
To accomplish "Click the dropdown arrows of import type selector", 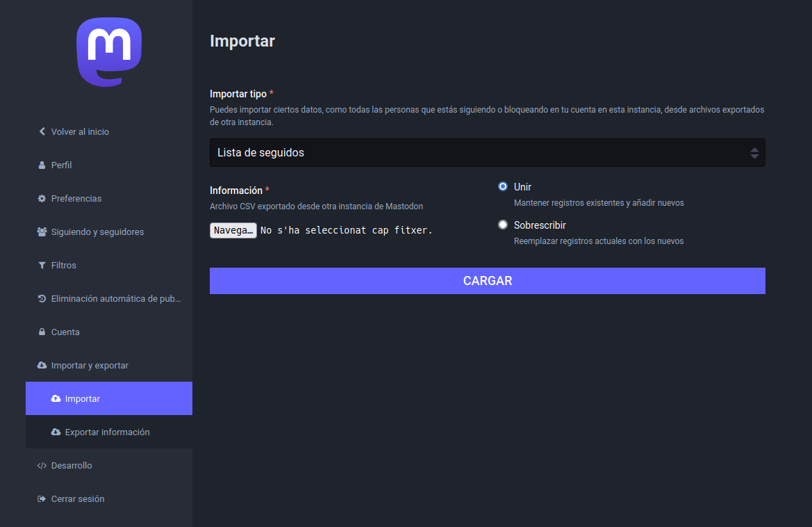I will click(x=754, y=153).
